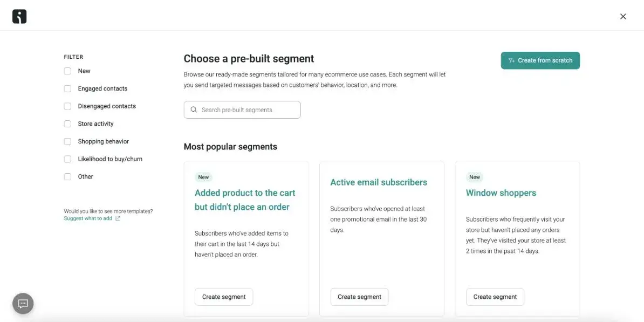Close the segment picker dialog
The image size is (644, 322).
point(623,16)
